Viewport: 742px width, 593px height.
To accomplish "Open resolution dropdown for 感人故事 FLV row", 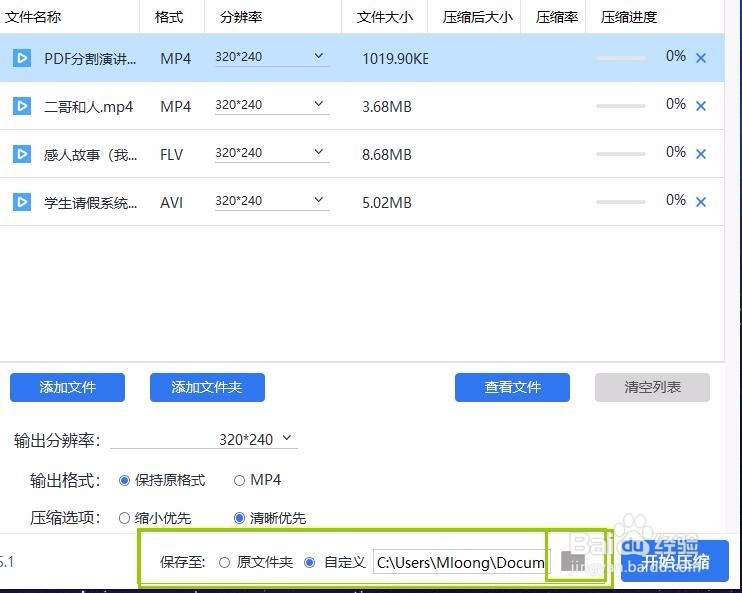I will tap(272, 153).
